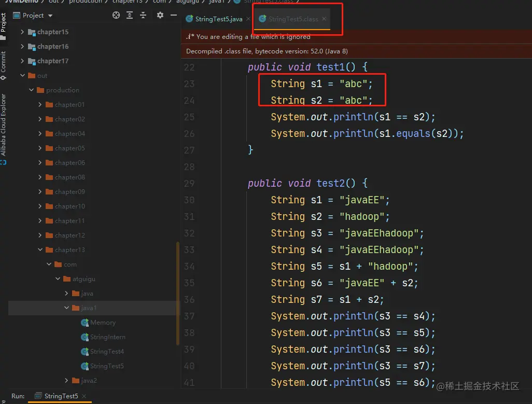Screen dimensions: 532x404
Task: Expand the chapter06 folder
Action: tap(40, 163)
